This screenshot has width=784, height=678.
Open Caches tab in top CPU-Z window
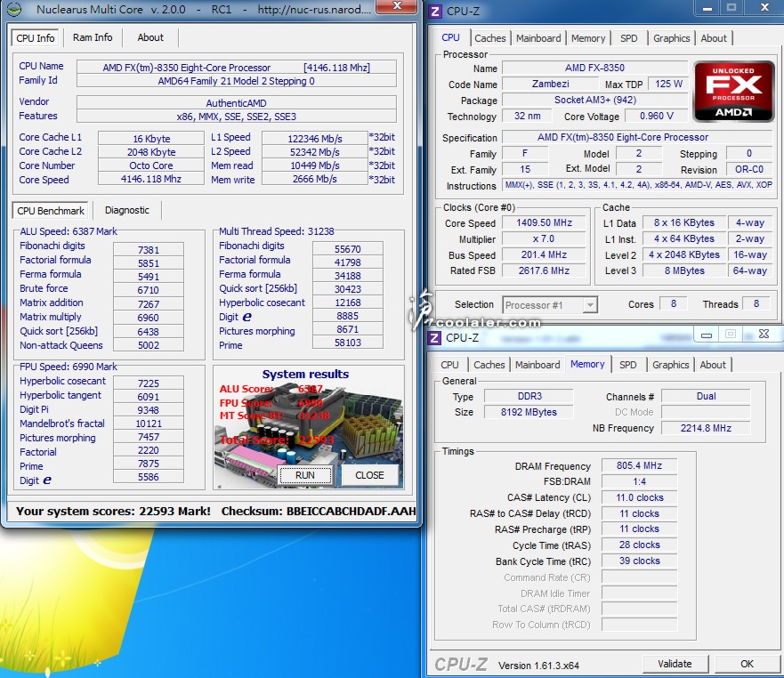(x=490, y=38)
